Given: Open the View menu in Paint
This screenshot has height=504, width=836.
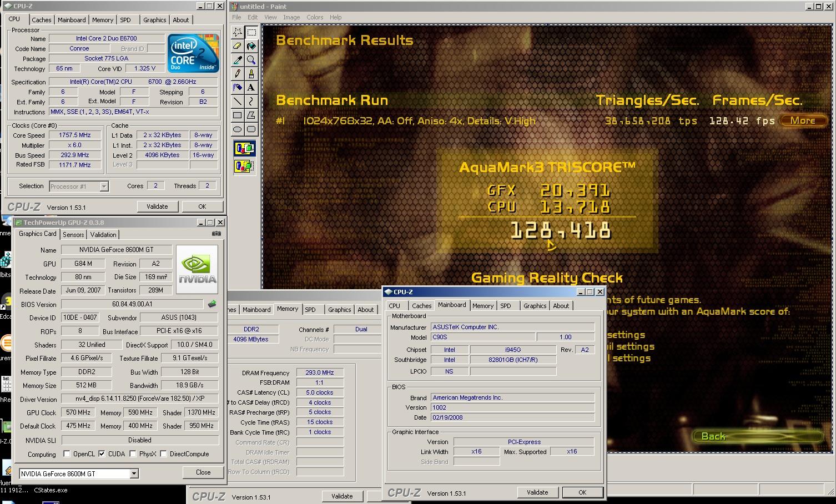Looking at the screenshot, I should 270,17.
